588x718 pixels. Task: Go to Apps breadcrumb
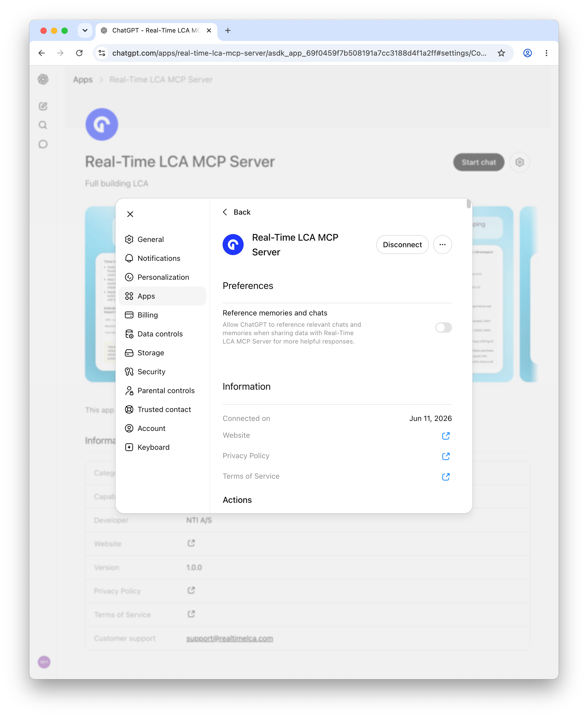(x=83, y=80)
